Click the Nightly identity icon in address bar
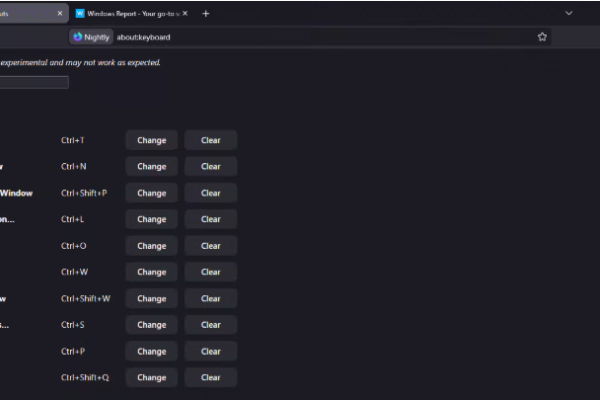Viewport: 600px width, 400px height. pos(91,37)
